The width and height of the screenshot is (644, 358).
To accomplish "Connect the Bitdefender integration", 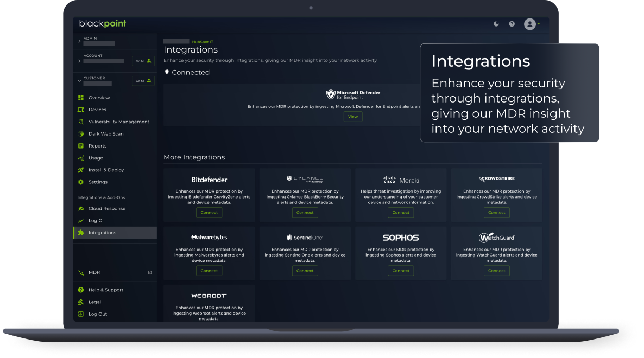I will (x=209, y=213).
